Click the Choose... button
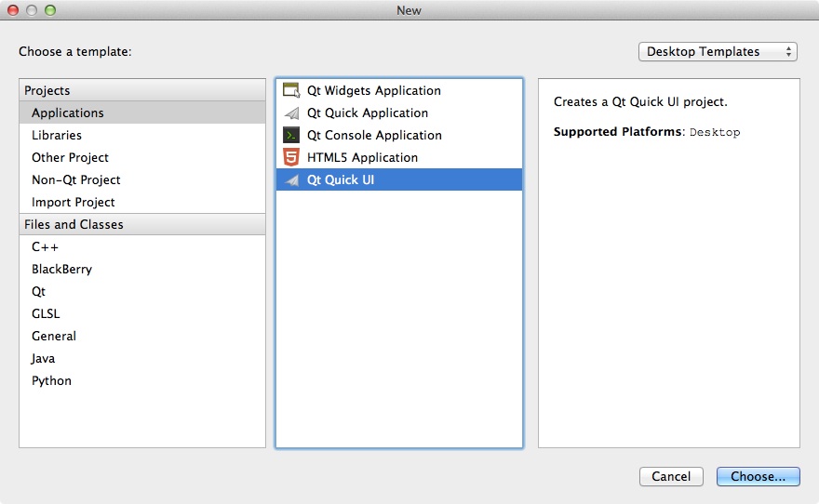This screenshot has height=504, width=819. pyautogui.click(x=758, y=476)
